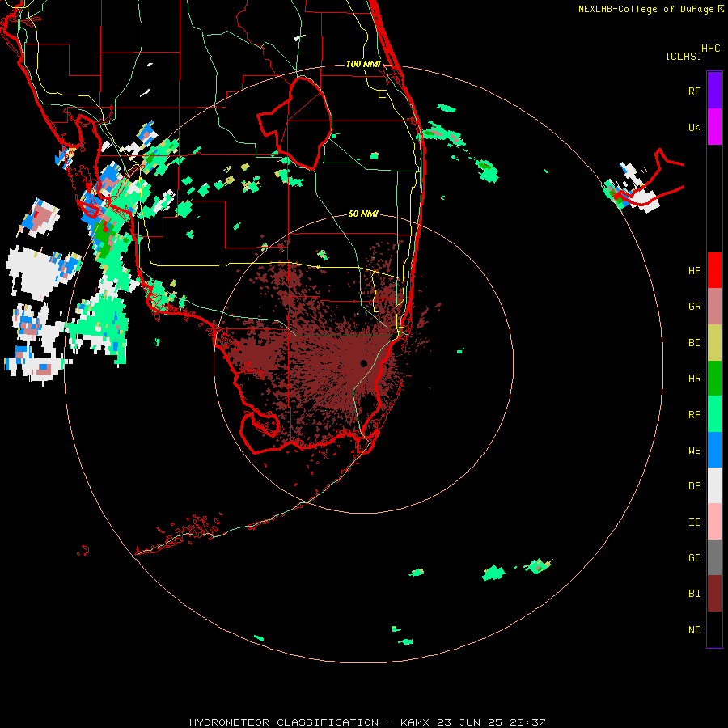Screen dimensions: 728x728
Task: Click the magenta UK color swatch in legend
Action: (x=714, y=127)
